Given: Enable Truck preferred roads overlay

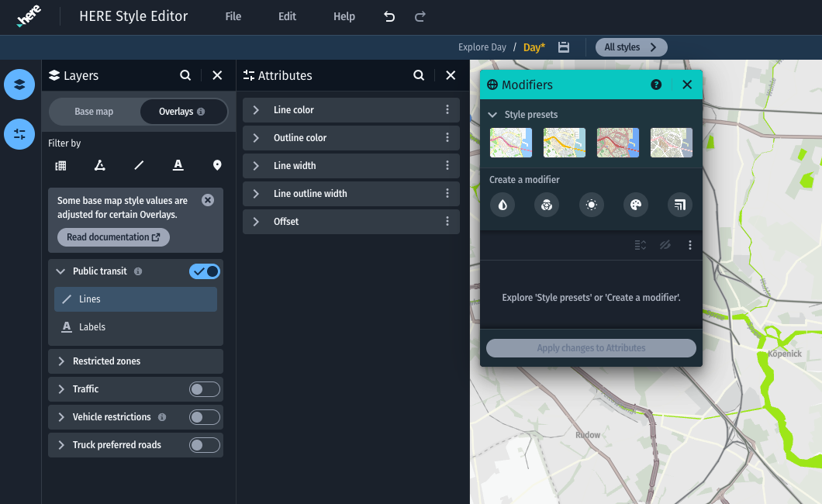Looking at the screenshot, I should pos(205,445).
